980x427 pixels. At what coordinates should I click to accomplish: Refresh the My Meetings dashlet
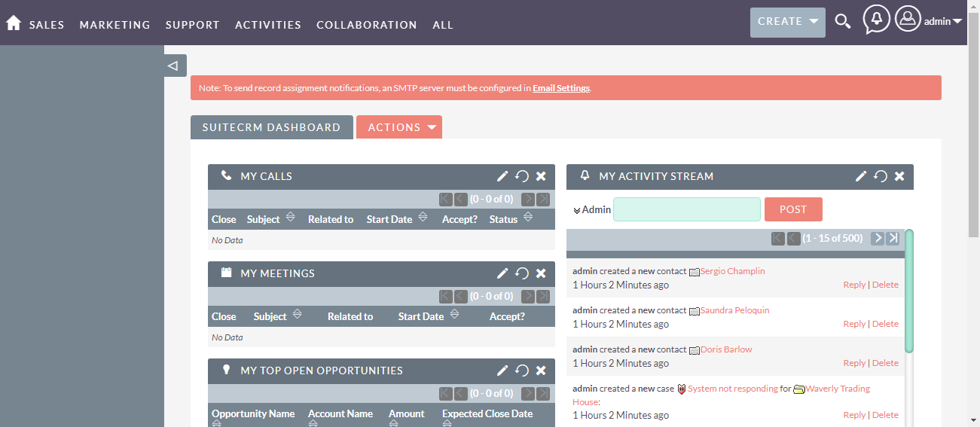pyautogui.click(x=522, y=273)
